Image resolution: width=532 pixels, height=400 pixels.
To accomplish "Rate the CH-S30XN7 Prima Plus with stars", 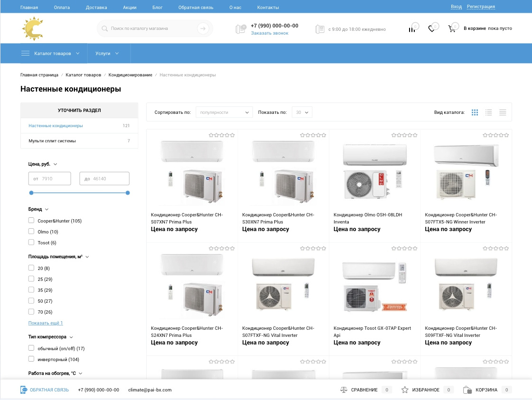I will tap(313, 135).
